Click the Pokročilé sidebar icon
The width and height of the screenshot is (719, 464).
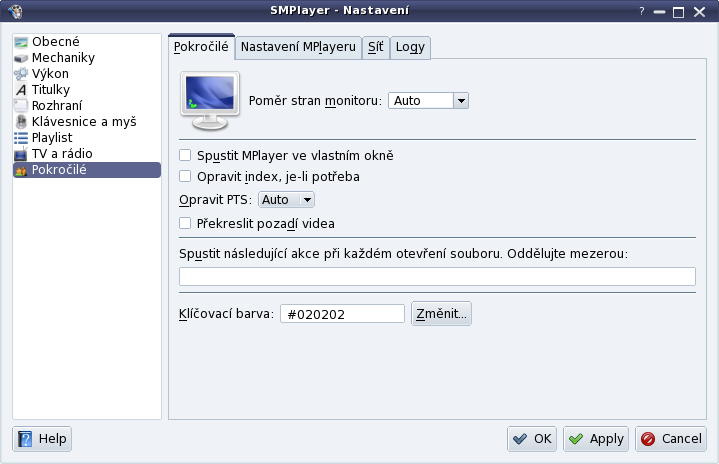[x=21, y=171]
